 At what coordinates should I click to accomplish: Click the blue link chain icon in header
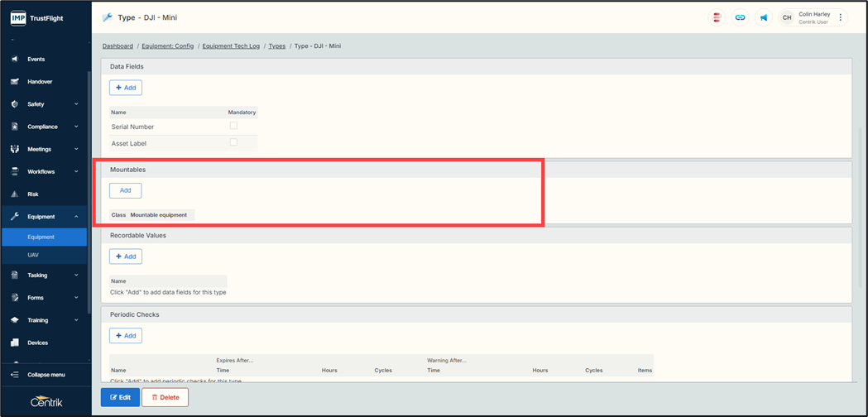[740, 17]
